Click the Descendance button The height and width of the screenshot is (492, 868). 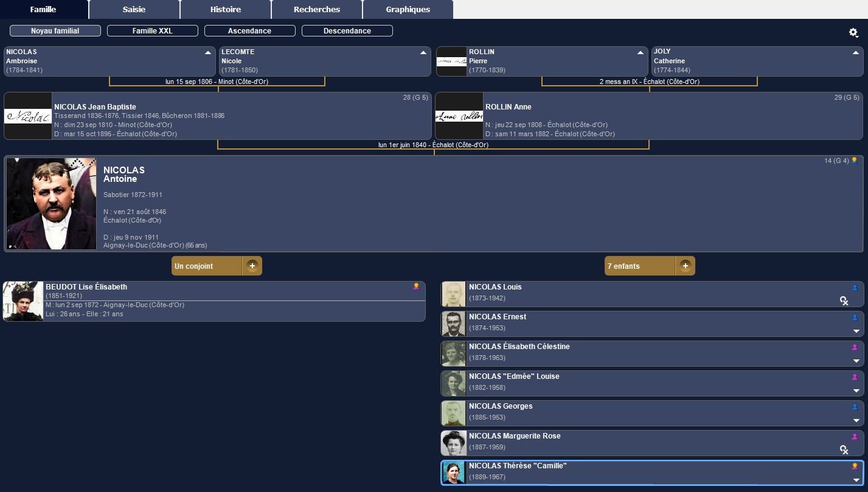point(347,31)
